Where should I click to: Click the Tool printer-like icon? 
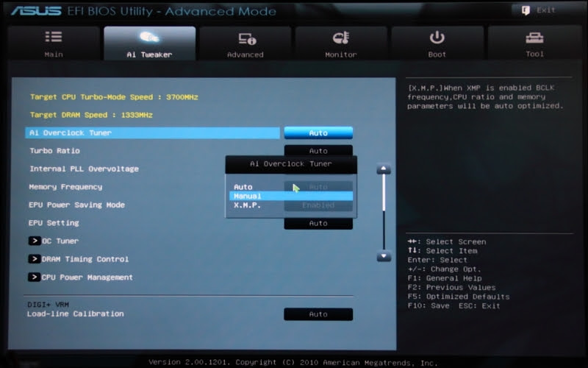tap(535, 38)
